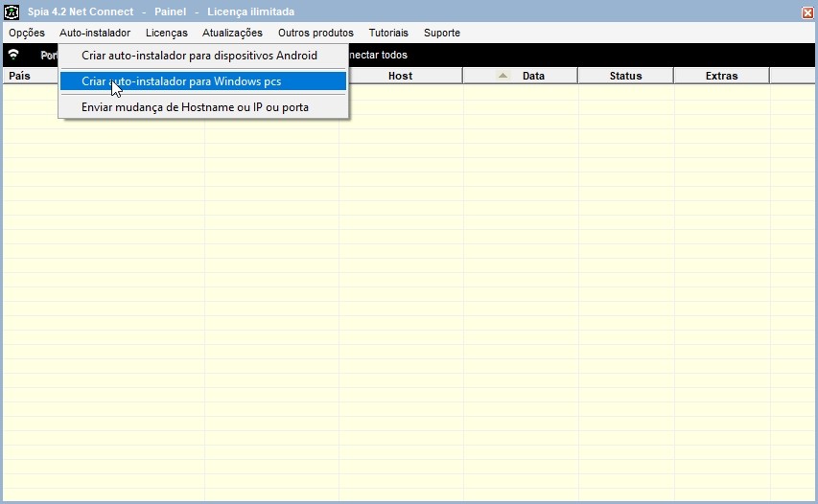818x504 pixels.
Task: Open the Tutoriais menu
Action: click(x=388, y=33)
